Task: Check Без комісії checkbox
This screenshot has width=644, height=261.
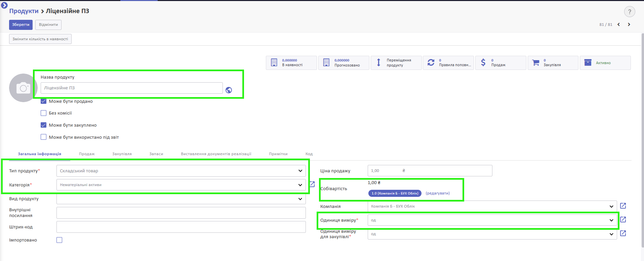Action: click(43, 113)
